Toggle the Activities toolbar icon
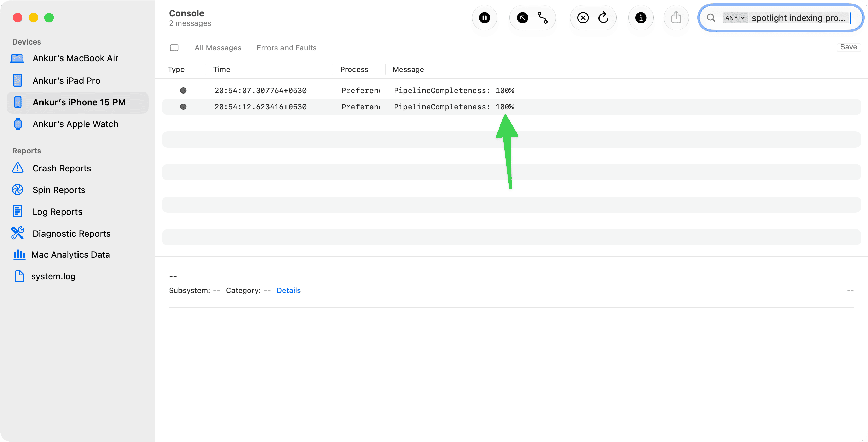The image size is (868, 442). coord(542,18)
